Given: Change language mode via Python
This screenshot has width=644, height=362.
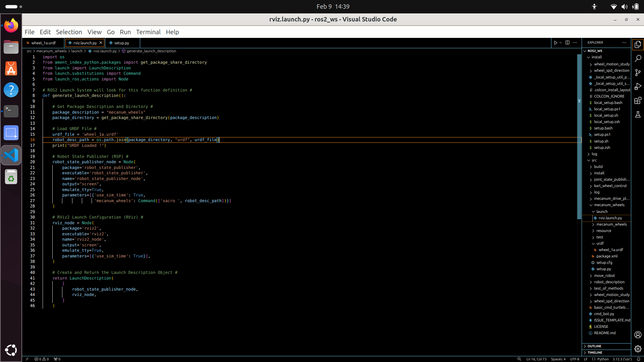Looking at the screenshot, I should coord(603,359).
